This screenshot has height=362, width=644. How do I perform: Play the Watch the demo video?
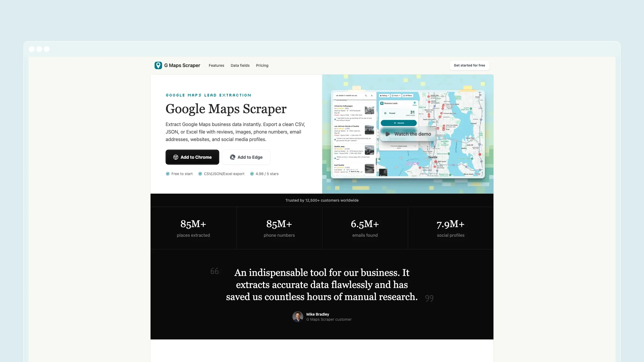(x=408, y=134)
